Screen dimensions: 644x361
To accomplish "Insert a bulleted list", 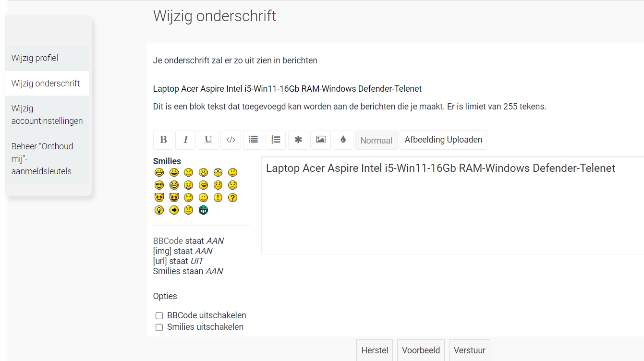I will coord(253,140).
